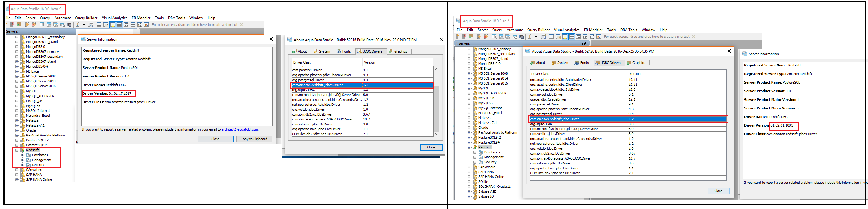Expand Databases under Redshift in beta-9 tree
This screenshot has height=209, width=868.
[22, 155]
